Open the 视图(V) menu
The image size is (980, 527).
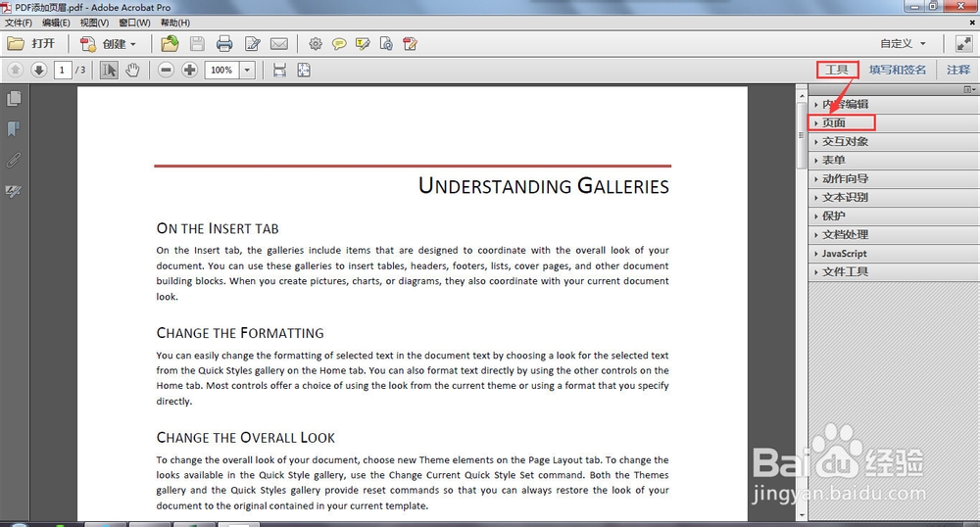(94, 23)
